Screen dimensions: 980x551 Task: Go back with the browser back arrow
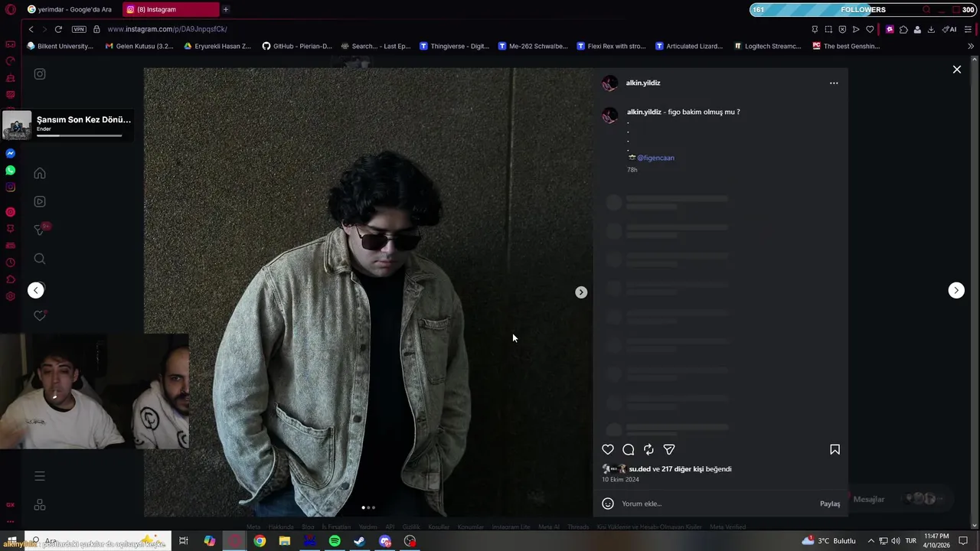point(31,29)
